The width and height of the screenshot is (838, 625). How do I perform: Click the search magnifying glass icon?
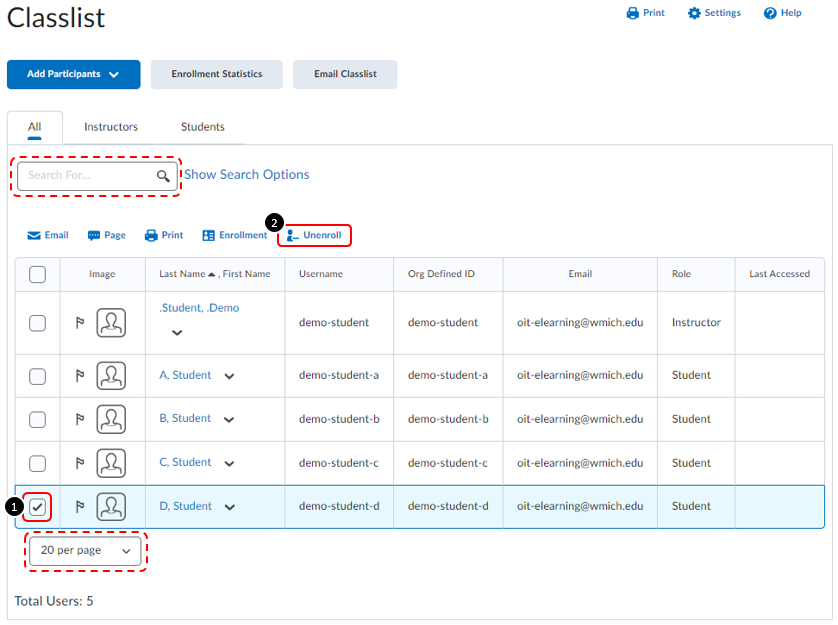tap(164, 175)
